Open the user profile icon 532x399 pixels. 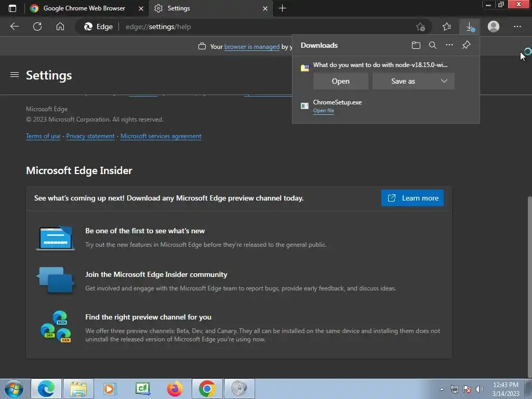(x=494, y=26)
